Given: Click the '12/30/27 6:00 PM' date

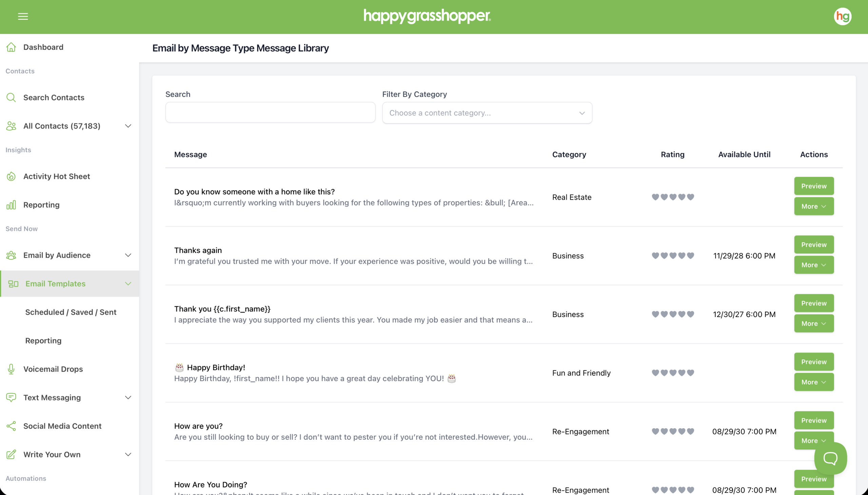Looking at the screenshot, I should coord(744,315).
